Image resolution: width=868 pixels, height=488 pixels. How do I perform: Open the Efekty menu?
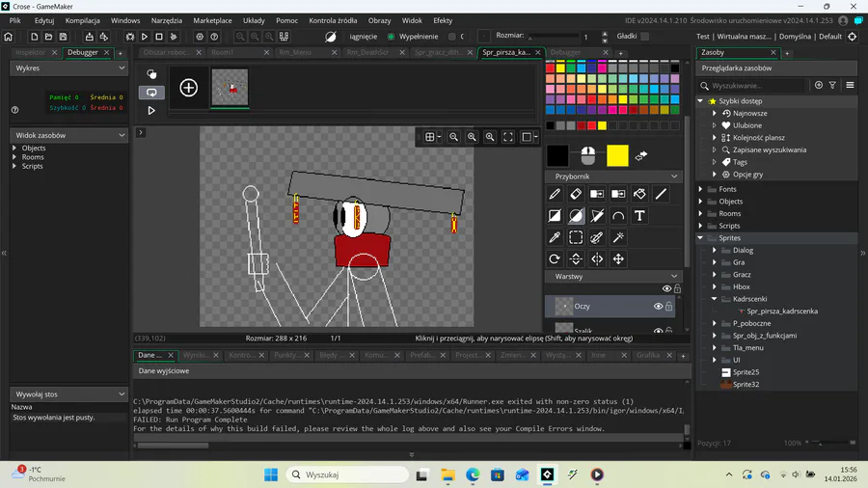[443, 20]
